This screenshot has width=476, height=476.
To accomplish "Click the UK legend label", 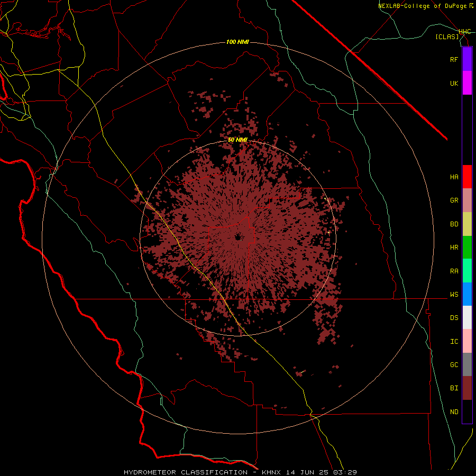I will tap(454, 83).
